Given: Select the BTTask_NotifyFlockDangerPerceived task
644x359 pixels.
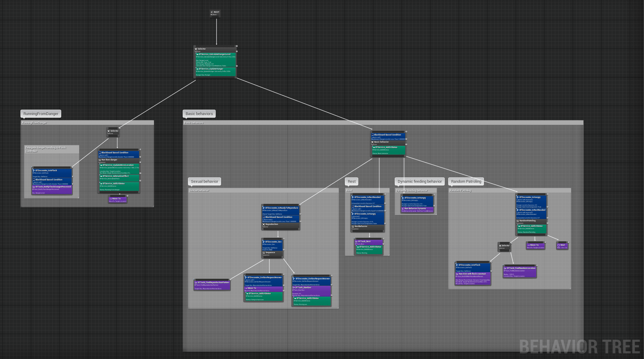Looking at the screenshot, I should point(52,190).
